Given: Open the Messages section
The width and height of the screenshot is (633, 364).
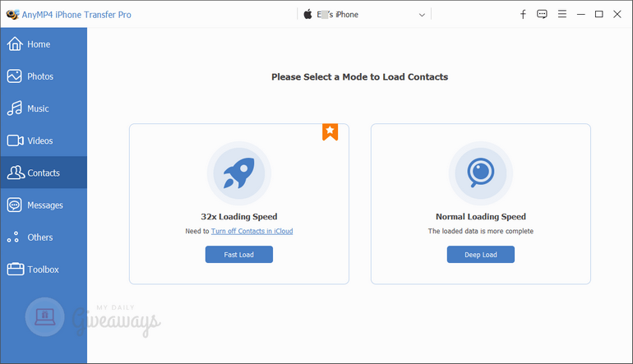Looking at the screenshot, I should [x=44, y=205].
